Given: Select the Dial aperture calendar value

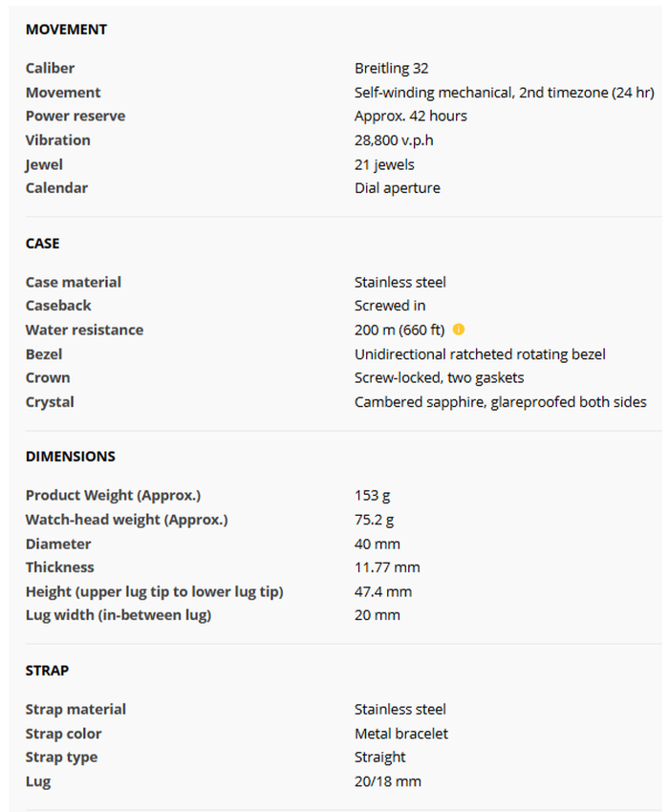Looking at the screenshot, I should point(397,188).
